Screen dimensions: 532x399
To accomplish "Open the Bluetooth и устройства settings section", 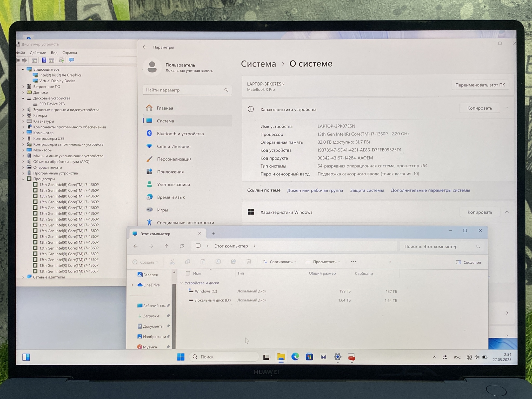I will tap(180, 134).
